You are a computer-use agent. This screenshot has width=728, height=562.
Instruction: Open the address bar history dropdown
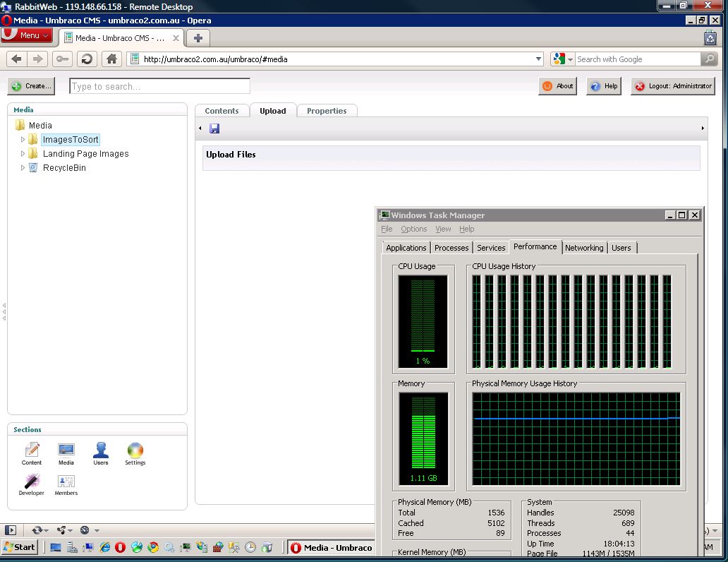point(538,59)
